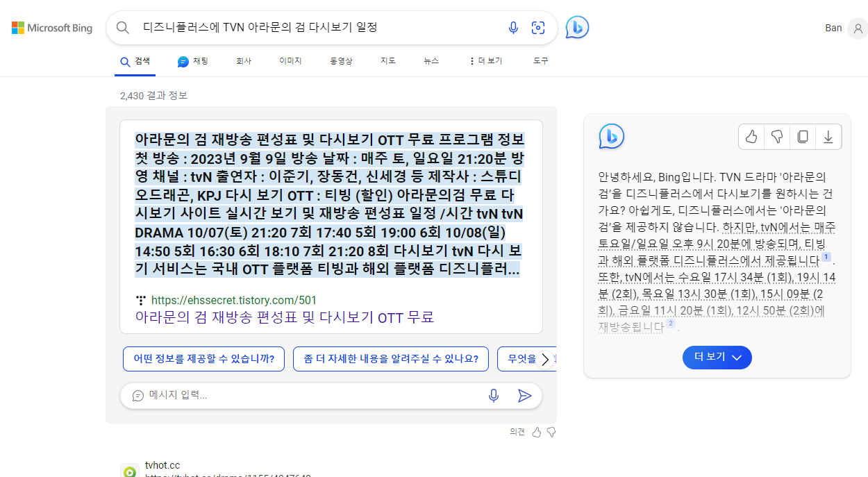Expand the 더 보기 menu in nav
868x477 pixels.
point(485,61)
